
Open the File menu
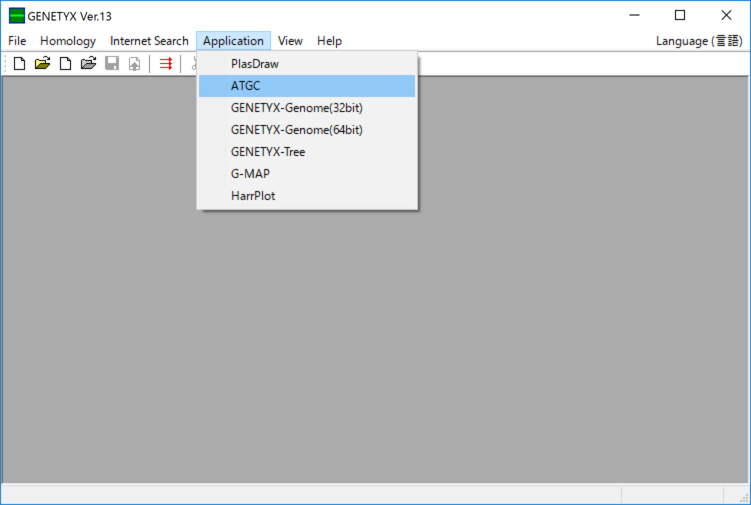click(x=17, y=41)
